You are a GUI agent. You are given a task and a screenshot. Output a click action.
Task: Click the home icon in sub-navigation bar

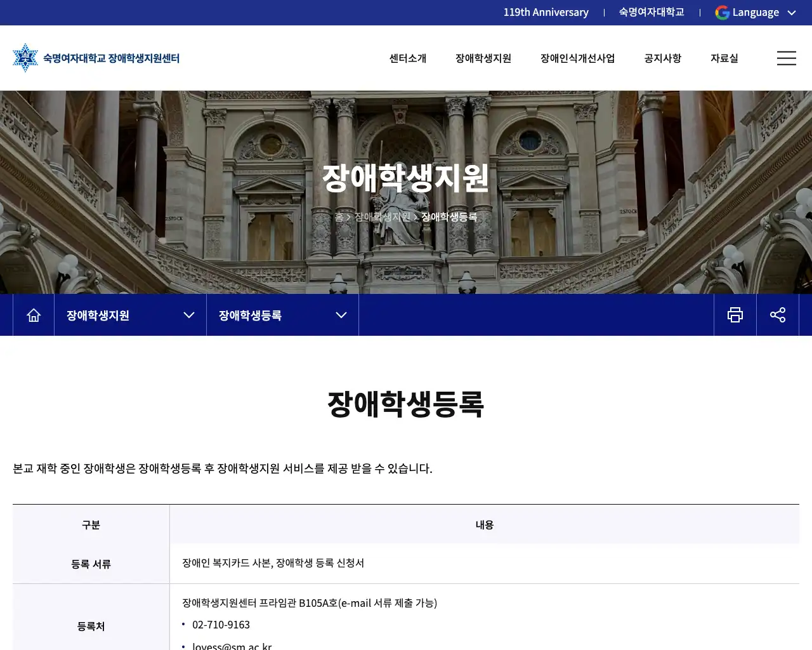point(34,315)
